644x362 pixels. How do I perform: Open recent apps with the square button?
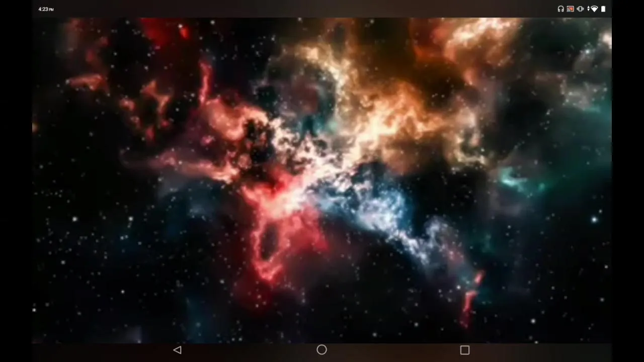tap(464, 350)
